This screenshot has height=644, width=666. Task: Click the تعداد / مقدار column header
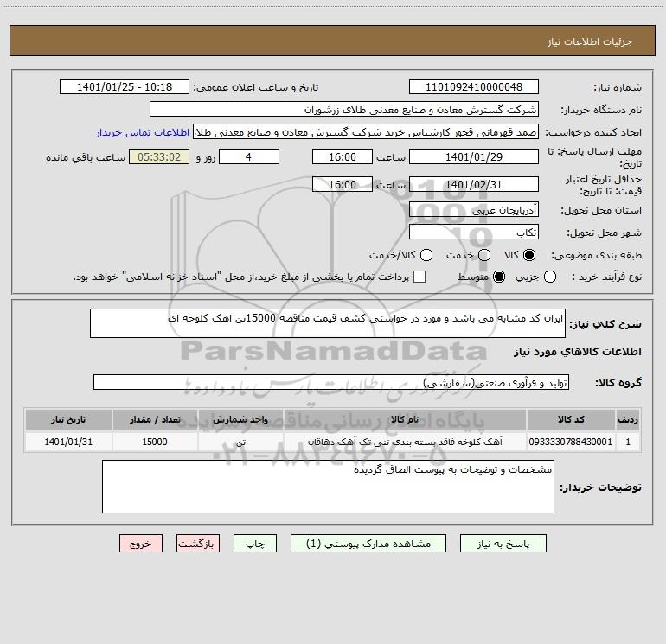click(155, 419)
